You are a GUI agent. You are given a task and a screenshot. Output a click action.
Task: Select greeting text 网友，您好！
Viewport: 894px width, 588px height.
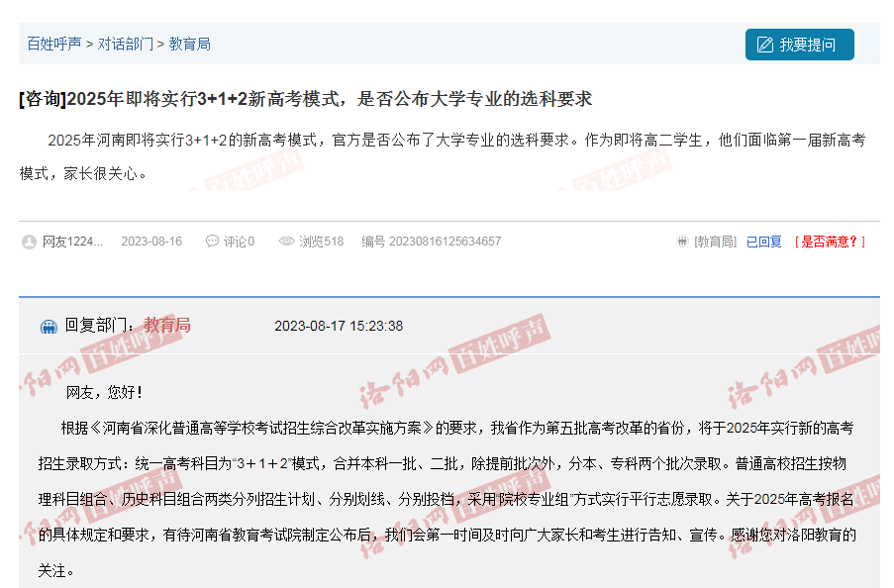pos(104,392)
